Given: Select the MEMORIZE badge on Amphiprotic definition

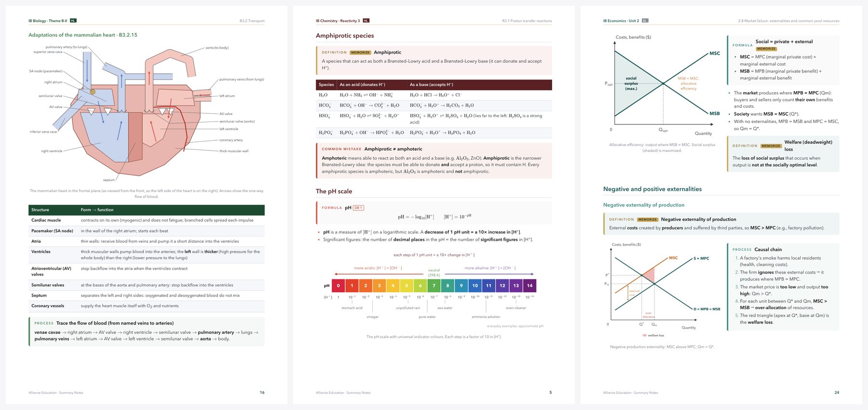Looking at the screenshot, I should [360, 53].
